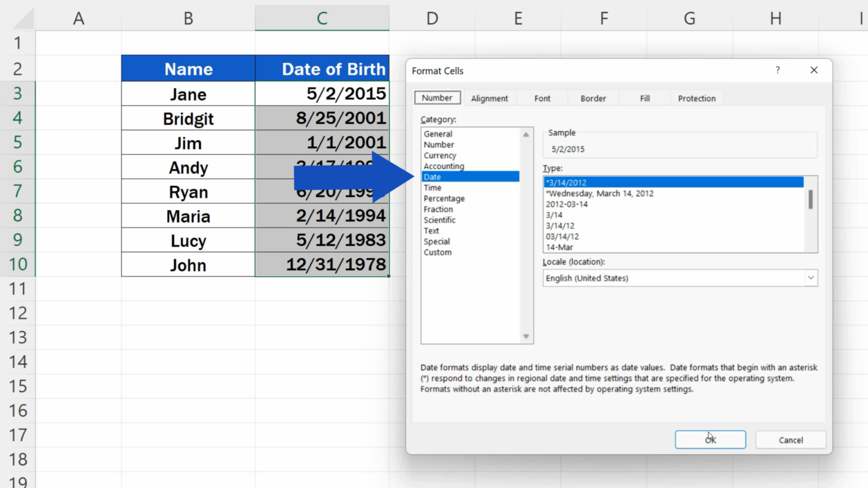Select Percentage category
Image resolution: width=868 pixels, height=488 pixels.
(x=444, y=198)
